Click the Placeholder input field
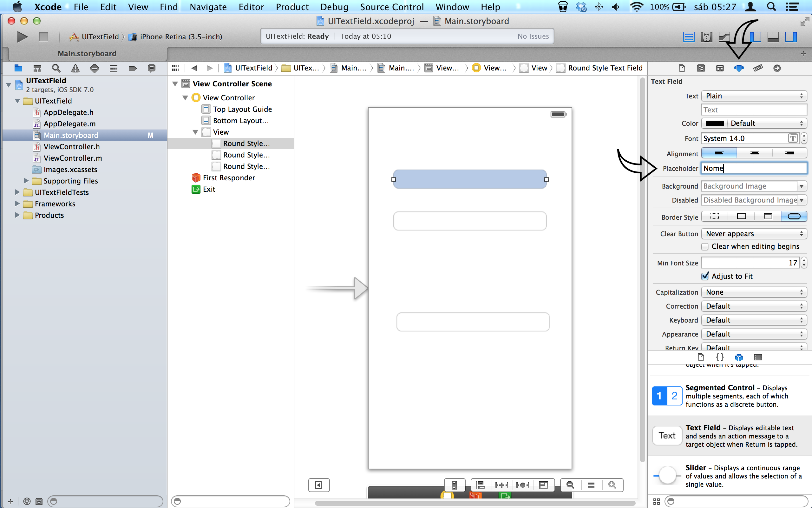The height and width of the screenshot is (508, 812). (754, 168)
